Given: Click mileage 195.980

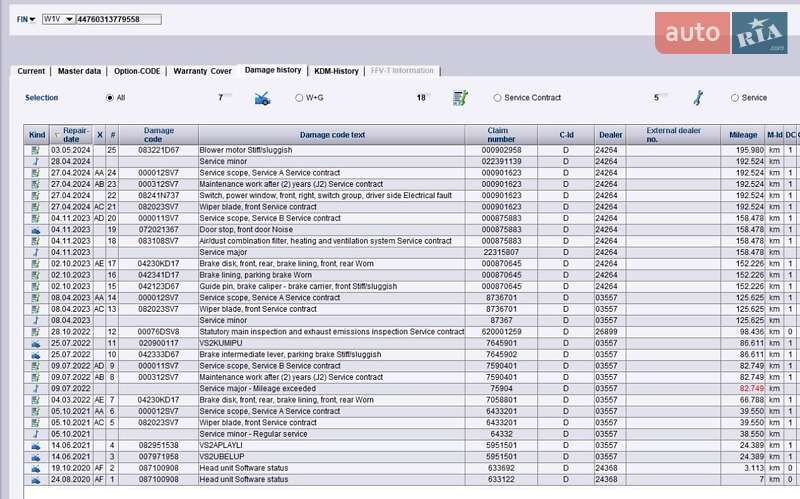Looking at the screenshot, I should click(749, 150).
